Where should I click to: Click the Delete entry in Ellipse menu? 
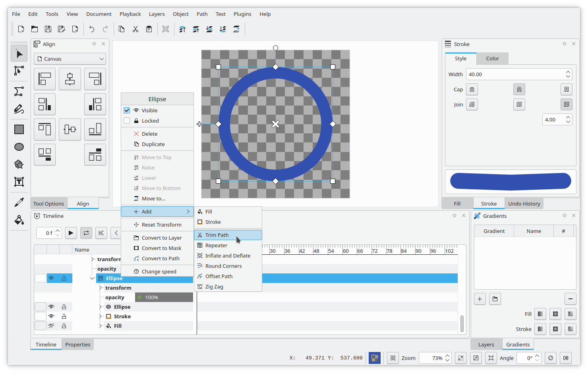tap(157, 134)
